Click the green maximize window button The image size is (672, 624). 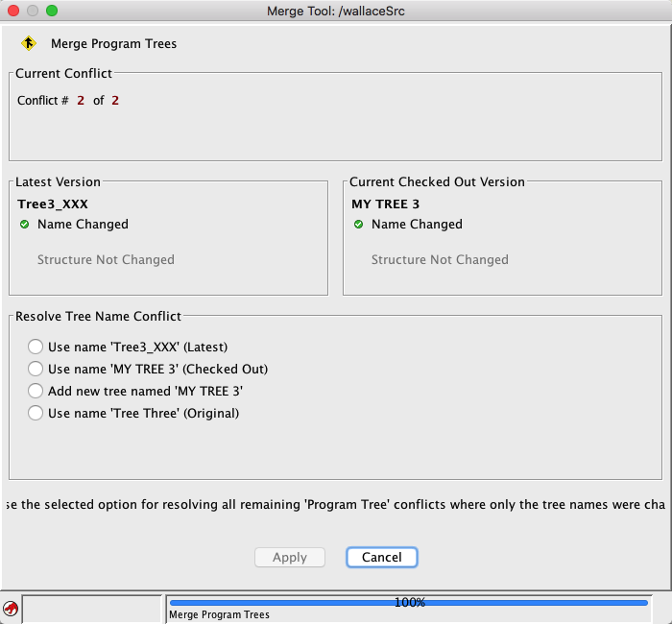pos(52,11)
